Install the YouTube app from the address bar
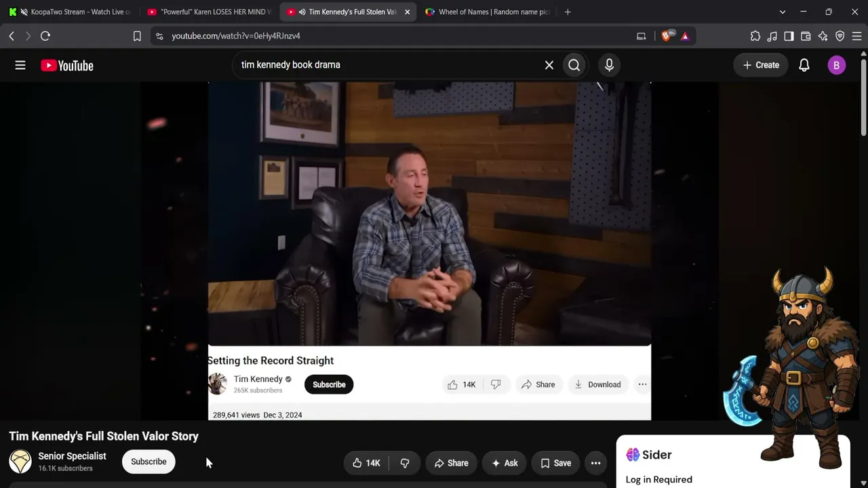This screenshot has height=488, width=868. 641,36
